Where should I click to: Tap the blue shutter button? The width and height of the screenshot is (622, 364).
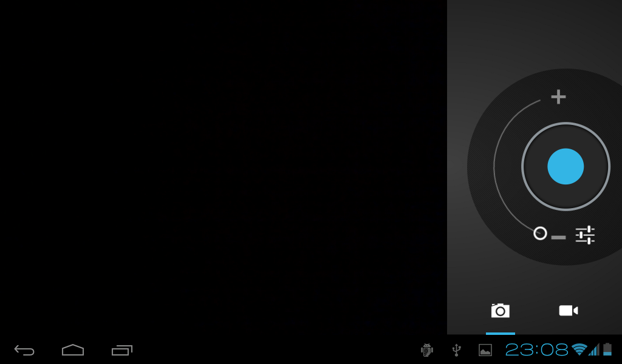(566, 166)
